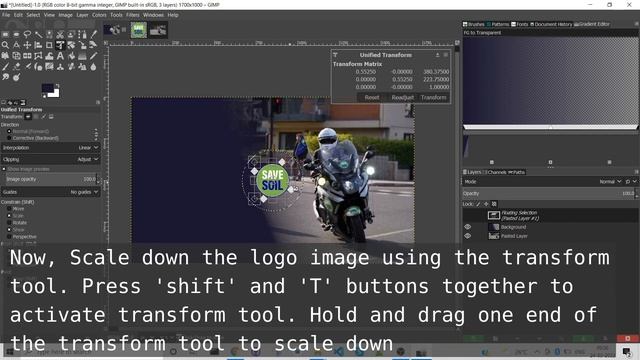640x360 pixels.
Task: Select the Blur/Sharpen droplet tool
Action: point(93,67)
